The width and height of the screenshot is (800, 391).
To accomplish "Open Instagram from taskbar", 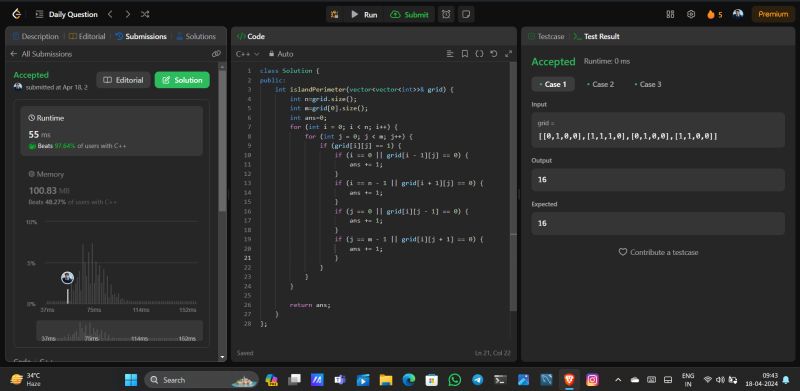I will [592, 380].
